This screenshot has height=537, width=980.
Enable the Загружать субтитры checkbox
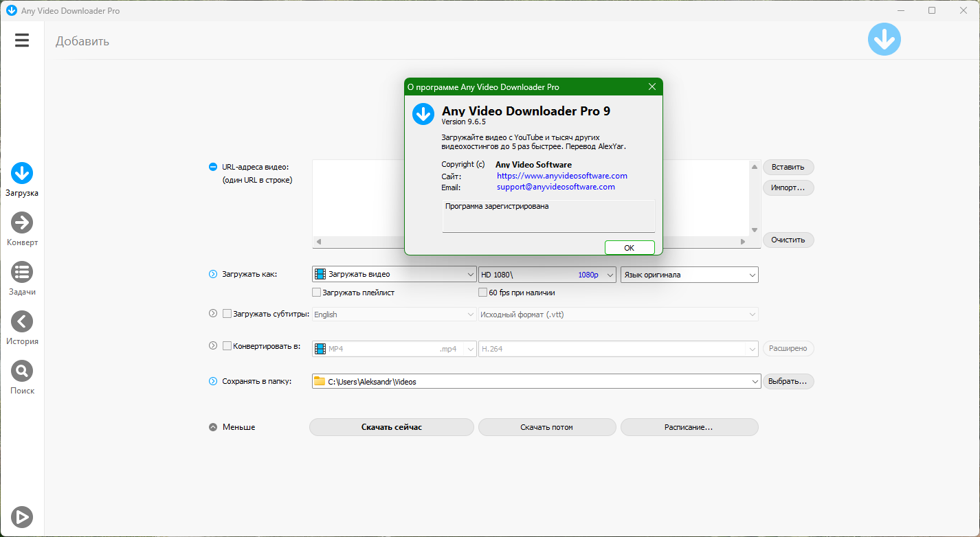(227, 314)
